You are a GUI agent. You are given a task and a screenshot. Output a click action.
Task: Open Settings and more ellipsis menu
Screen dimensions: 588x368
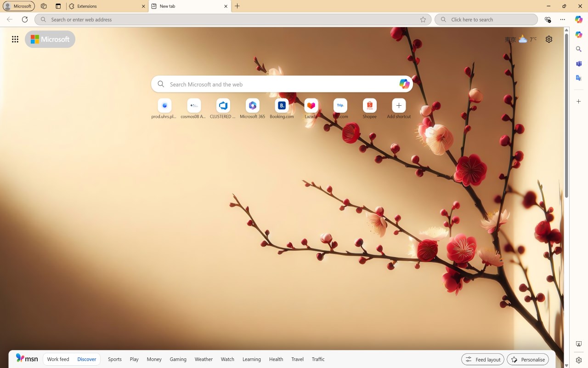coord(563,19)
